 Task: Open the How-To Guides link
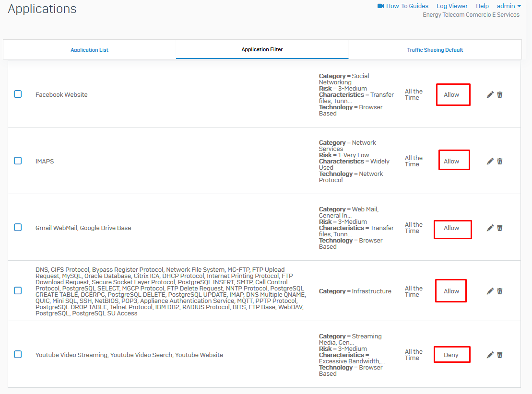click(x=407, y=6)
